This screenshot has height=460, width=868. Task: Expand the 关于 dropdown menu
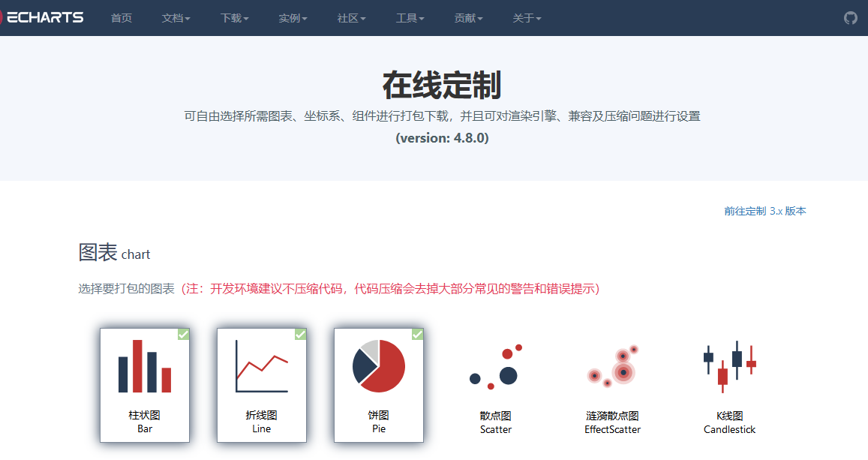[x=527, y=18]
